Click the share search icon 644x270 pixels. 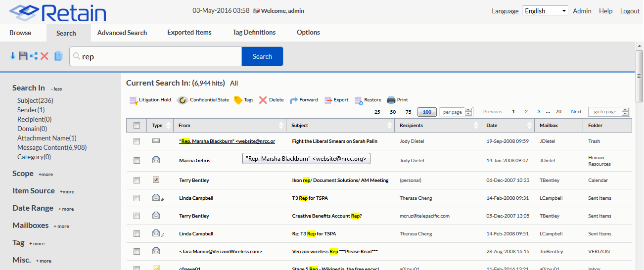(x=34, y=56)
